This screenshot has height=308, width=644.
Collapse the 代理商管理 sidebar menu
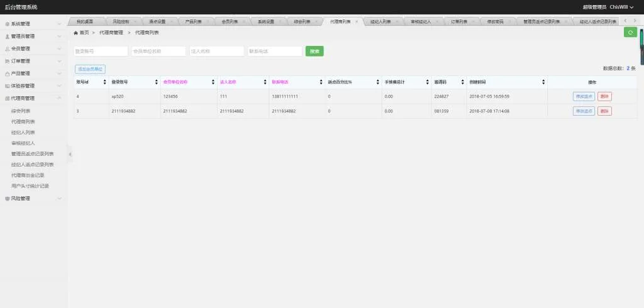point(33,98)
